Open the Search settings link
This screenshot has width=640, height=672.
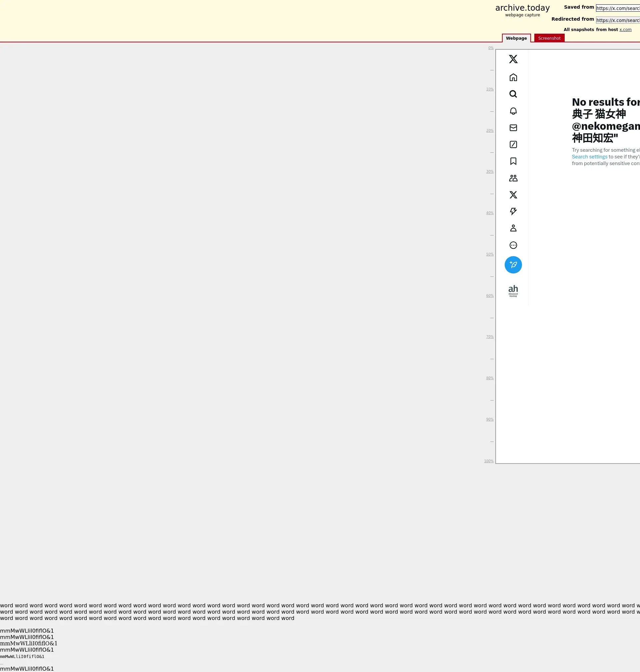pos(590,157)
